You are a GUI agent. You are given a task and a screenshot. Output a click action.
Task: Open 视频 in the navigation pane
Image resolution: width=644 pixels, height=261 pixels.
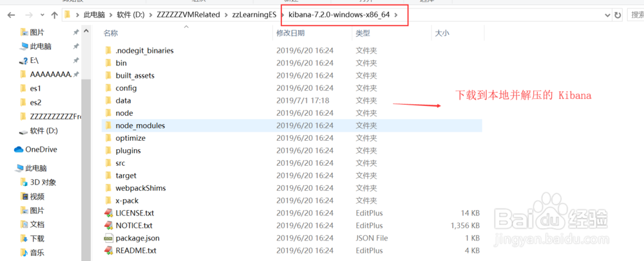tap(37, 196)
